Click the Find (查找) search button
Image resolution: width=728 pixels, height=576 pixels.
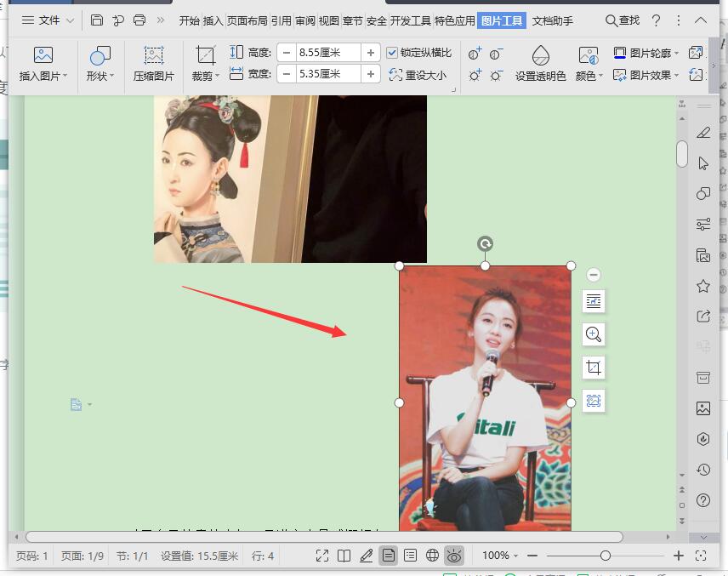click(623, 20)
